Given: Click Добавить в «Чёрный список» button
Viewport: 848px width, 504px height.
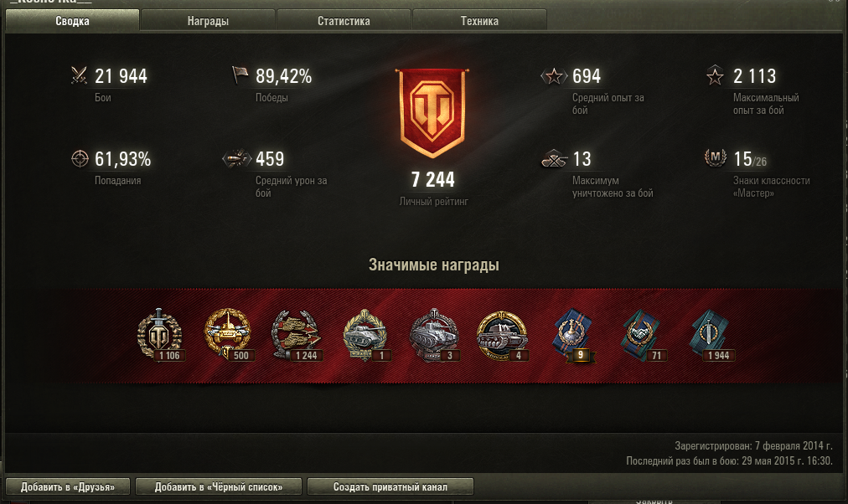Looking at the screenshot, I should (219, 486).
